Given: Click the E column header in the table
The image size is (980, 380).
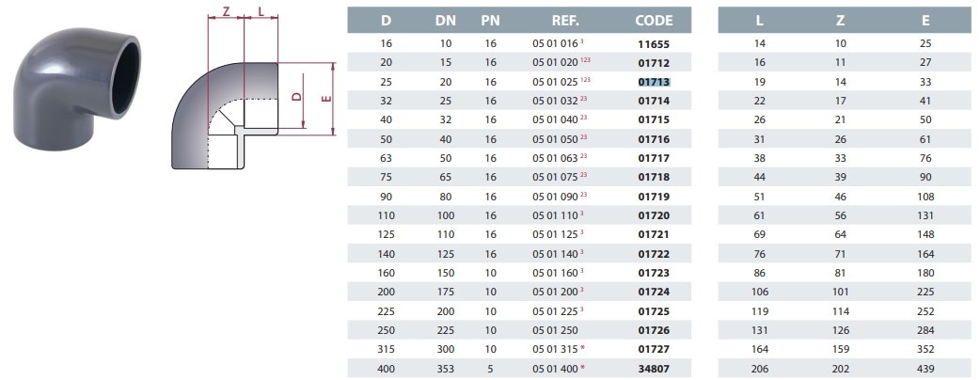Looking at the screenshot, I should click(926, 20).
